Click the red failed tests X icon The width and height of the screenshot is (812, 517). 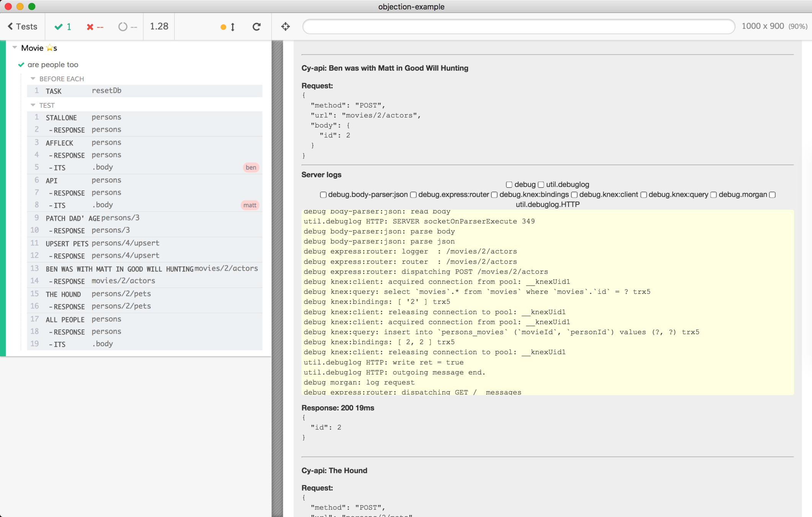click(90, 27)
